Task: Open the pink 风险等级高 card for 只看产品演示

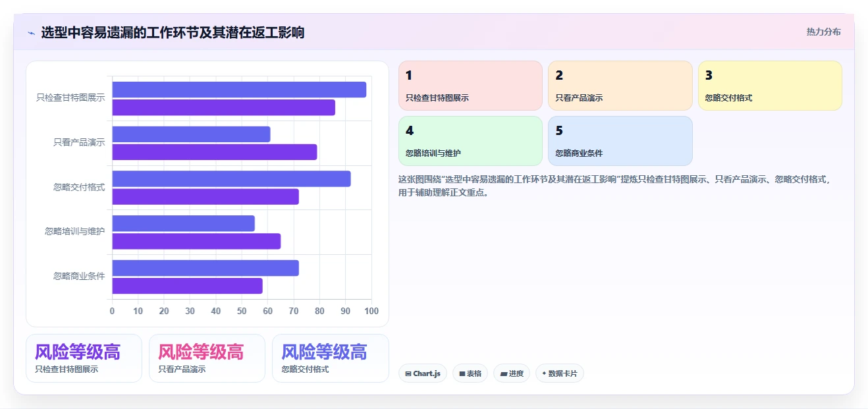Action: [x=207, y=358]
